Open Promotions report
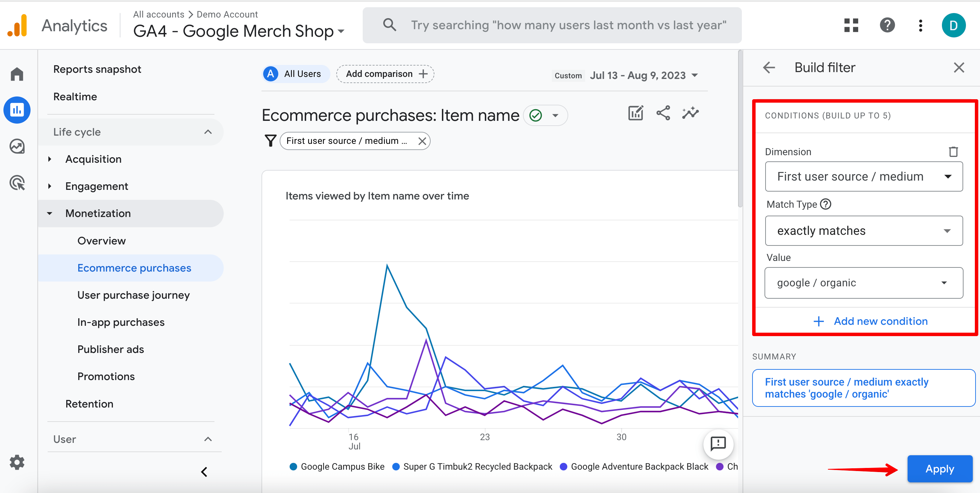The width and height of the screenshot is (980, 493). (106, 377)
